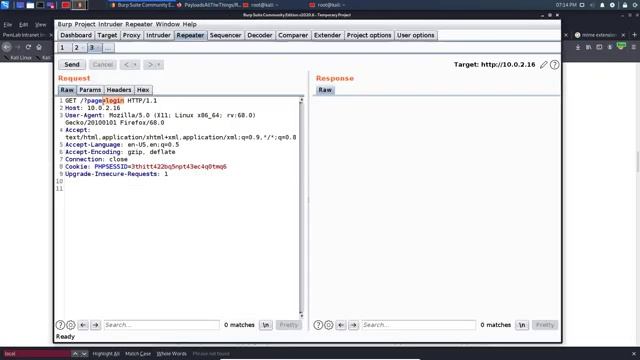This screenshot has width=640, height=360.
Task: Switch to PayloadsAllTheThings taskbar window
Action: click(209, 5)
